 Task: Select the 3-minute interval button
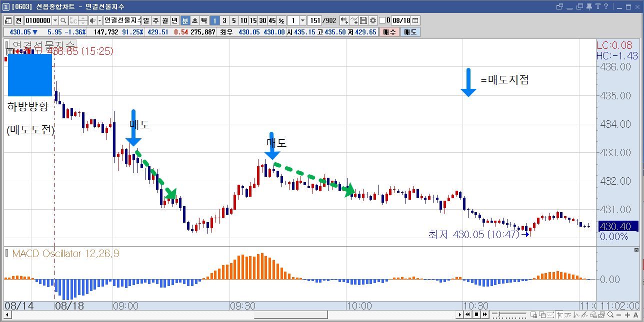pyautogui.click(x=224, y=20)
